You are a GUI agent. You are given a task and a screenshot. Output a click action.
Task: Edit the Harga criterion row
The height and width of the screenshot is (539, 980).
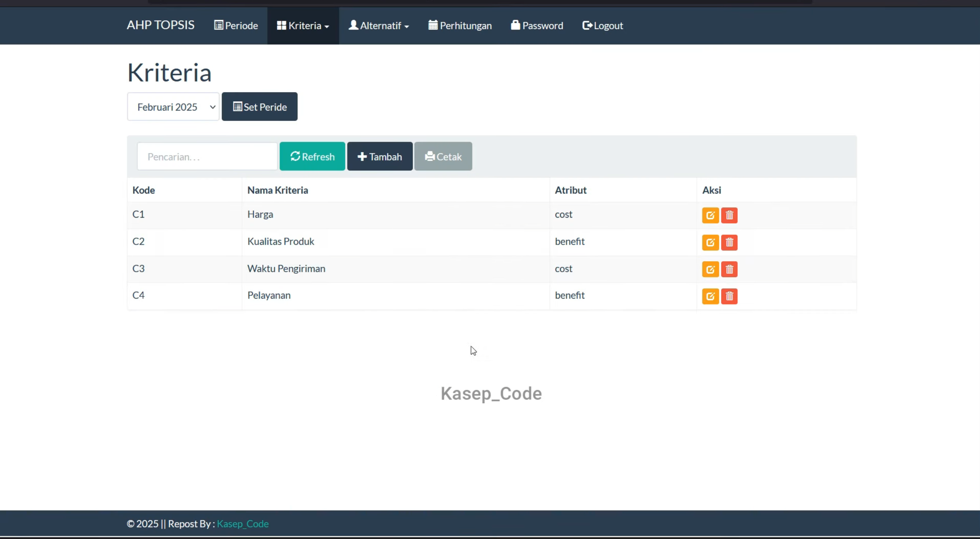pyautogui.click(x=710, y=215)
